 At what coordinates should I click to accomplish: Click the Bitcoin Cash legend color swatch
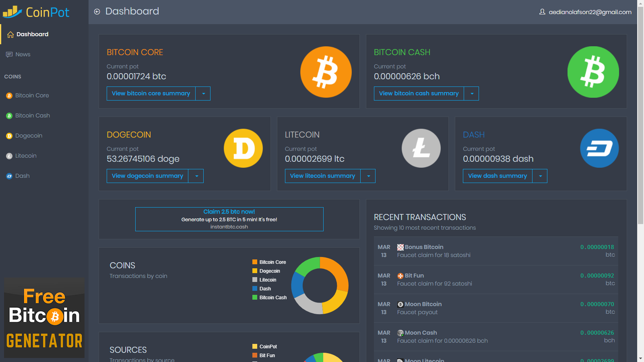click(x=255, y=297)
